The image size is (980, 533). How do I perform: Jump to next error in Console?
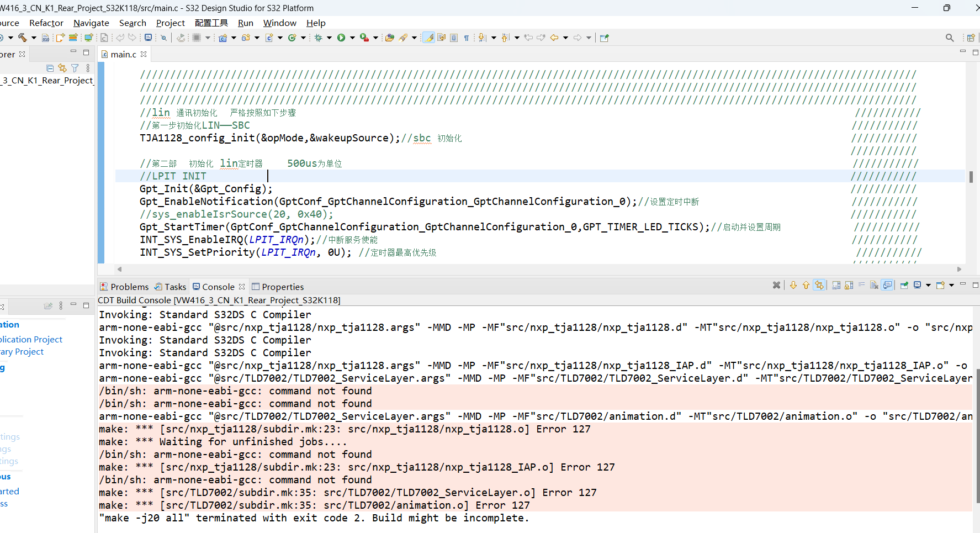793,285
